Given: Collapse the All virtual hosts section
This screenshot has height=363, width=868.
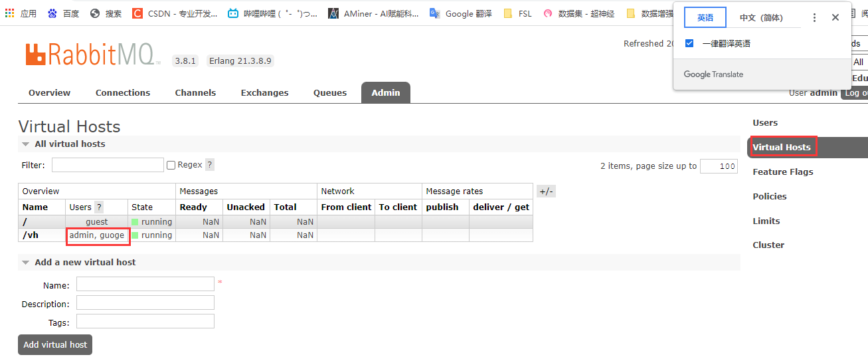Looking at the screenshot, I should 25,144.
